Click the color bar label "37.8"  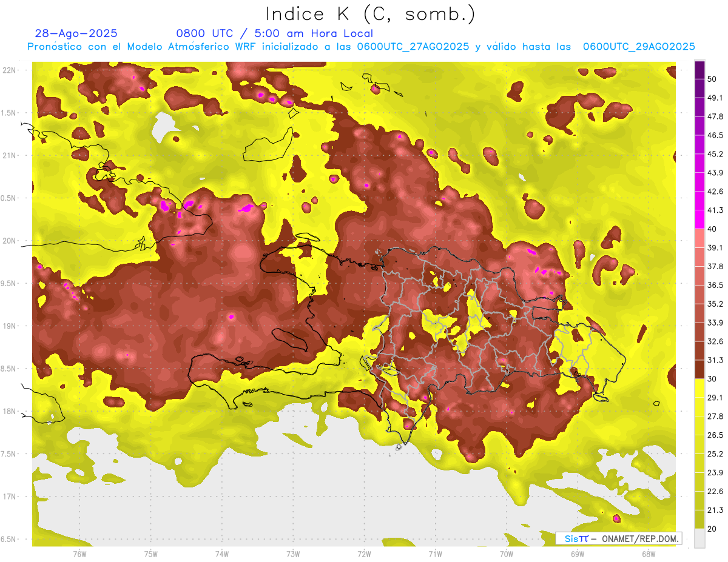coord(715,266)
